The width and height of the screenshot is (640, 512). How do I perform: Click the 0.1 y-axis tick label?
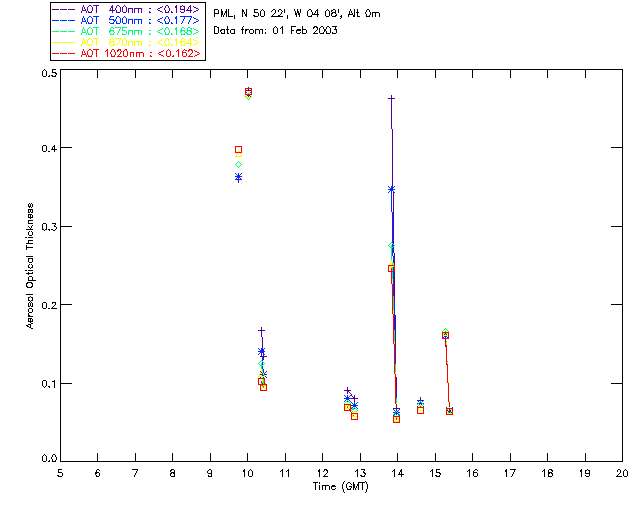(49, 384)
